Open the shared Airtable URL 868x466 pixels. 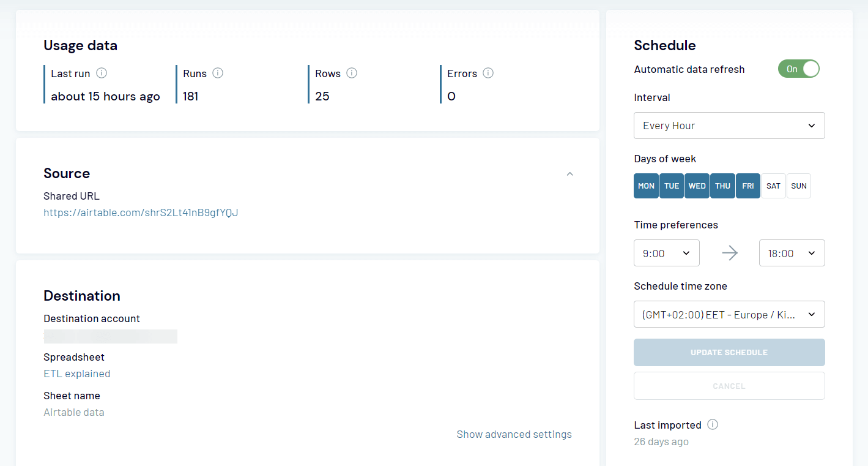(x=141, y=212)
